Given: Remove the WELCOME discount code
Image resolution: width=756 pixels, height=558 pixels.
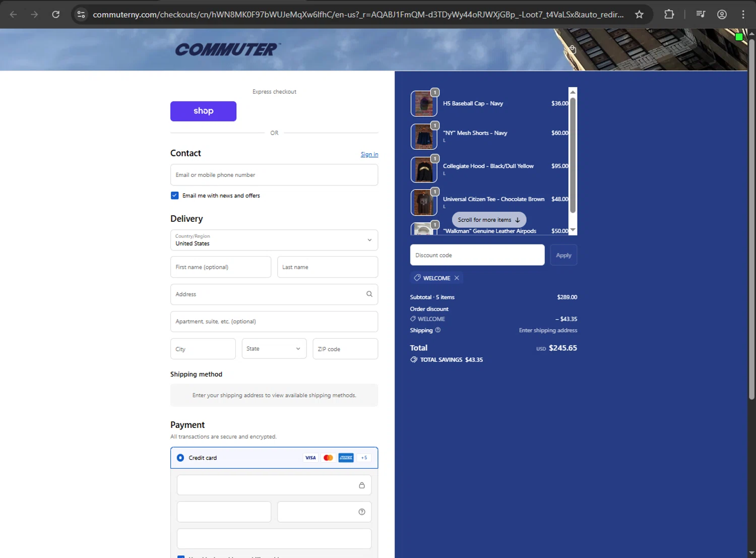Looking at the screenshot, I should [457, 278].
